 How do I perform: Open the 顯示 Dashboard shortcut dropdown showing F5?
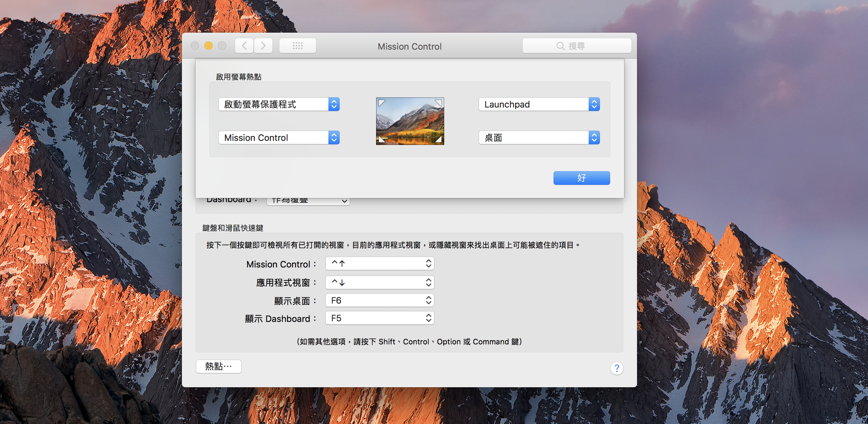(380, 318)
